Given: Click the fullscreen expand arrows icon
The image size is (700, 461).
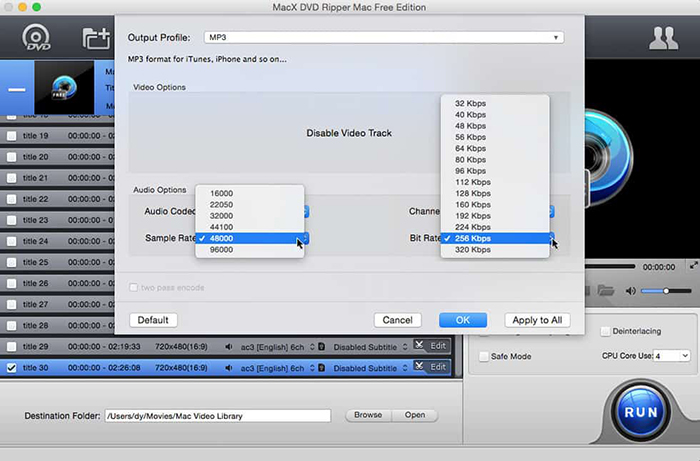Looking at the screenshot, I should point(693,266).
